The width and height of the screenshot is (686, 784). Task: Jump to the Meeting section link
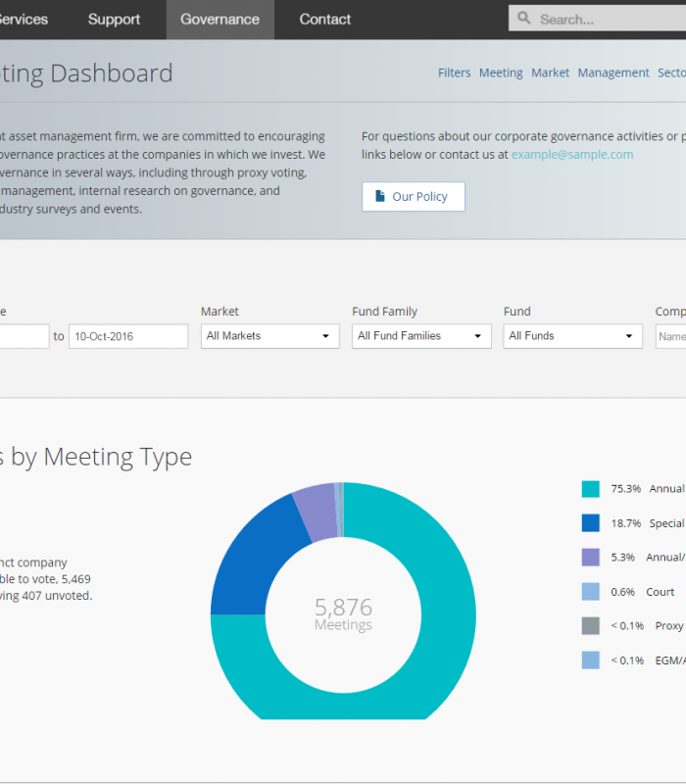(501, 73)
